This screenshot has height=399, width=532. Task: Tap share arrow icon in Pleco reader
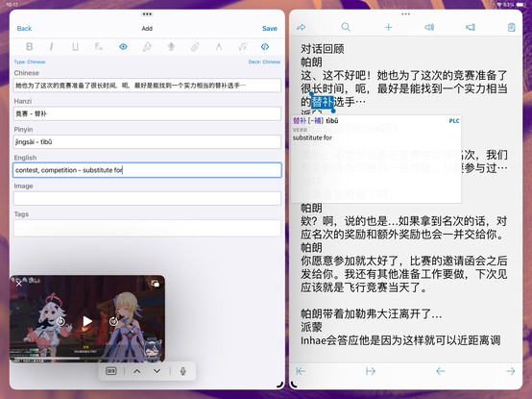[x=301, y=27]
